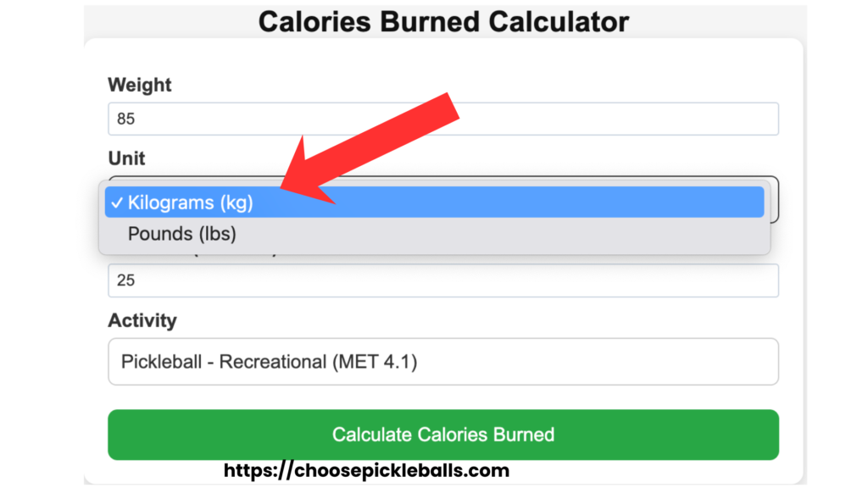
Task: Click the checkmark beside Kilograms (kg)
Action: point(118,202)
